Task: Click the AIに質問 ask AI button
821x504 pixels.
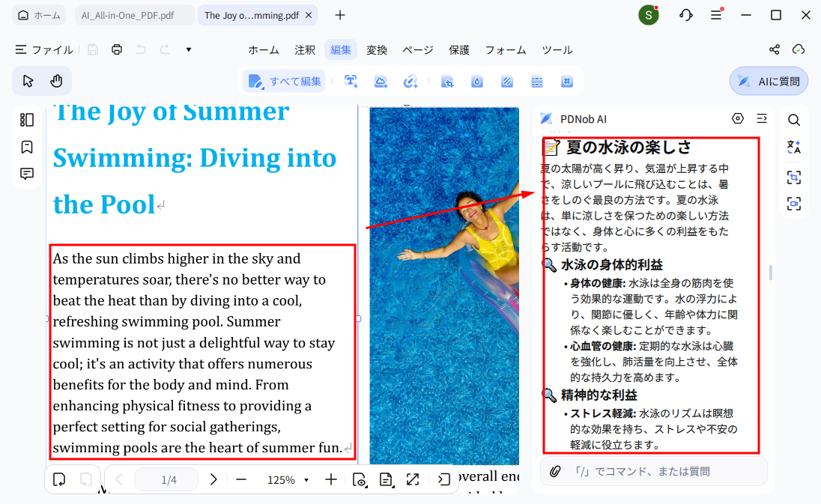Action: 769,81
